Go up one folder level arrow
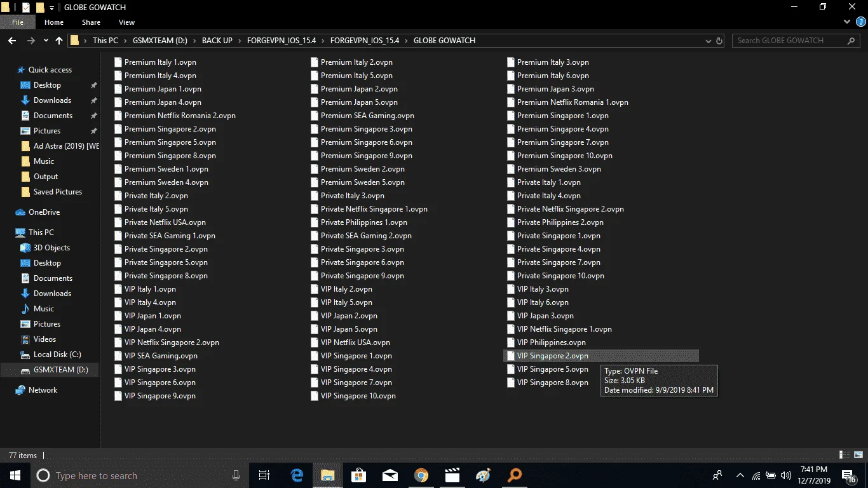 (59, 40)
